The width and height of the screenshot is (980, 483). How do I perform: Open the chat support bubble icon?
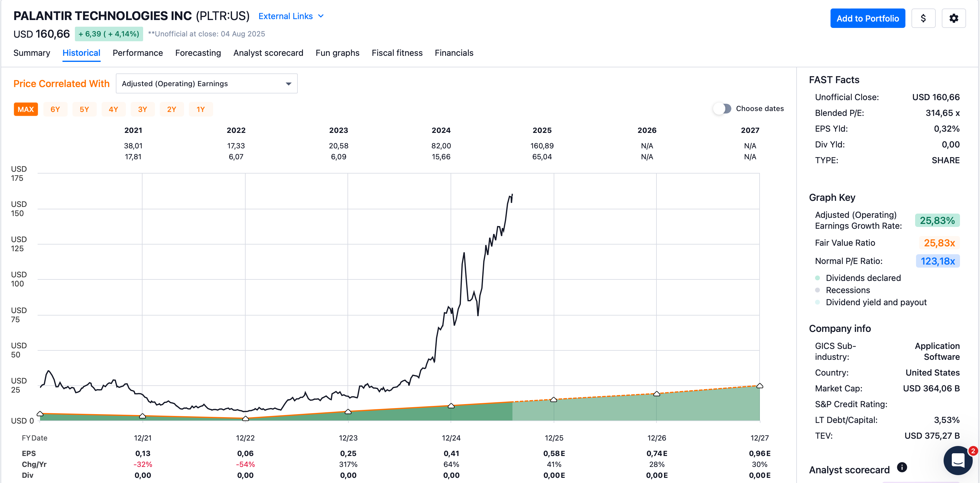click(x=958, y=460)
